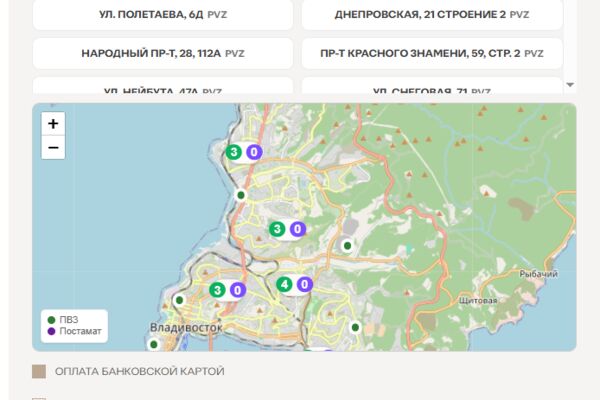Select single PVZ marker on the western coastline
This screenshot has width=600, height=400.
coord(241,195)
